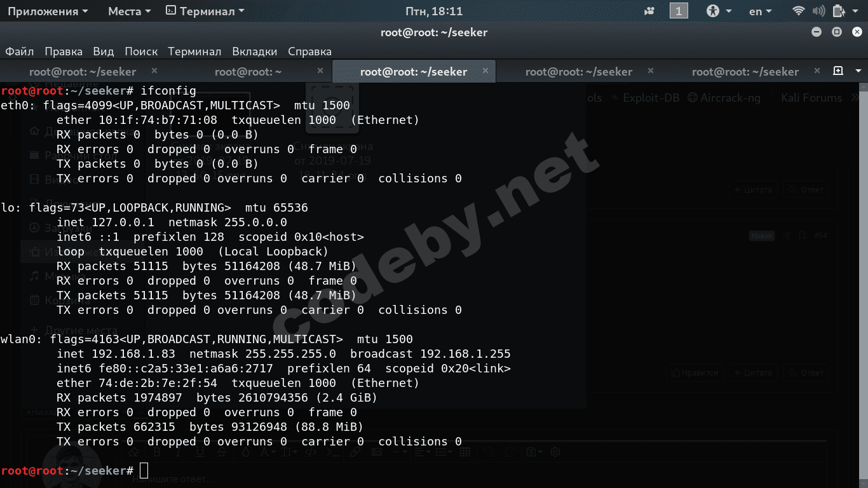Click Цитата button beside Нравится

[753, 373]
